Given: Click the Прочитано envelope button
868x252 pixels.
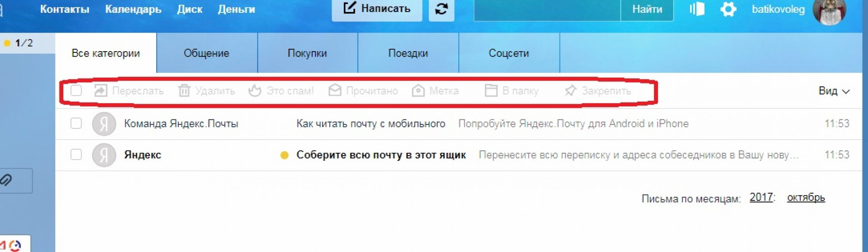Looking at the screenshot, I should (363, 91).
